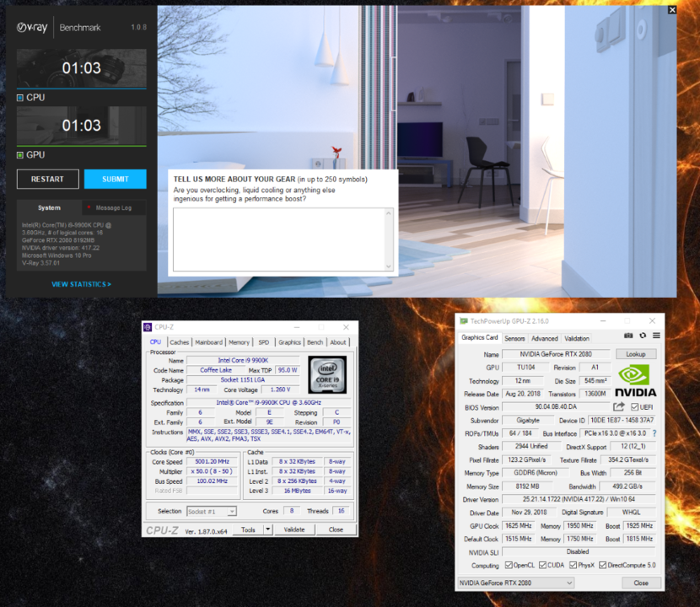Switch to the Graphics tab in CPU-Z

click(290, 342)
